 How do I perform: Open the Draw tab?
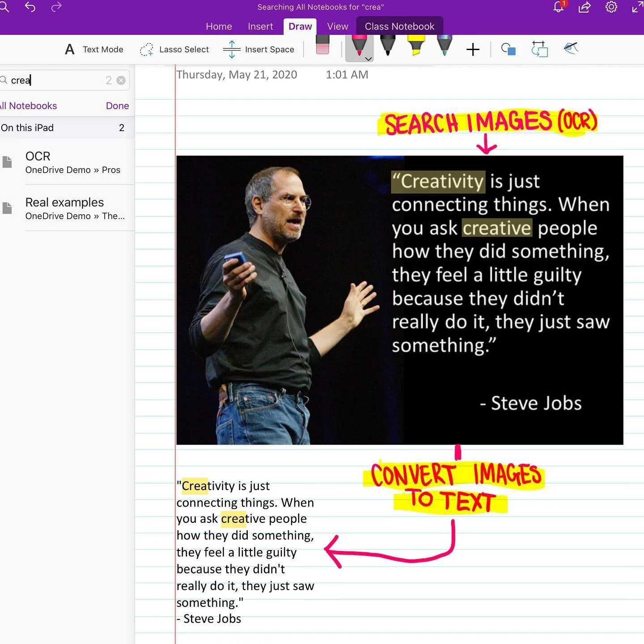300,26
